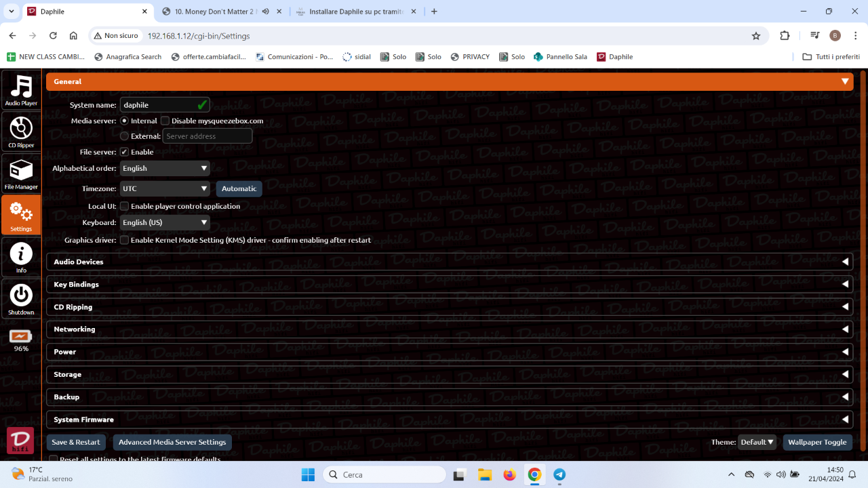
Task: Click the System name input field
Action: [165, 105]
